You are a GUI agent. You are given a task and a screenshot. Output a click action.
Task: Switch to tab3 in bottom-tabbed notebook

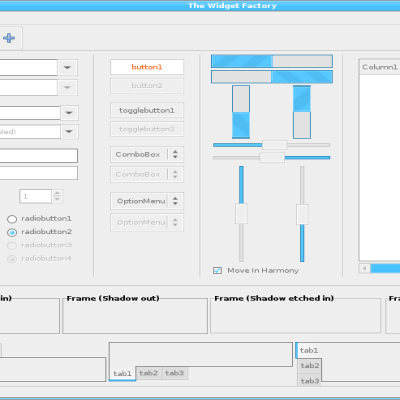coord(174,373)
